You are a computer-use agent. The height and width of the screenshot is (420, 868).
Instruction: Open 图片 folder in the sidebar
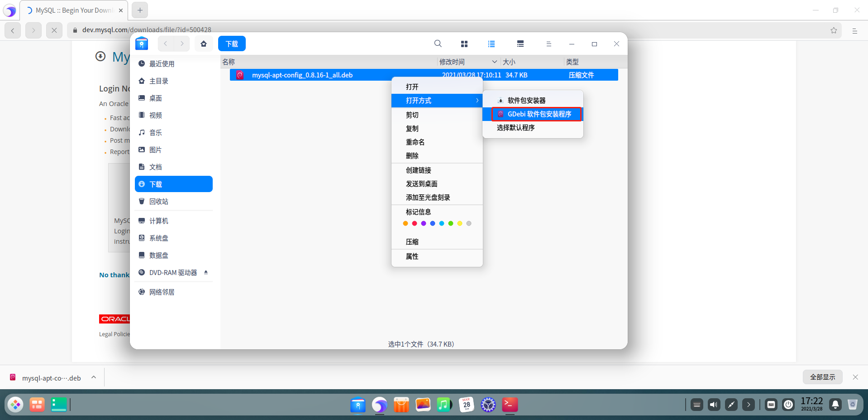174,150
